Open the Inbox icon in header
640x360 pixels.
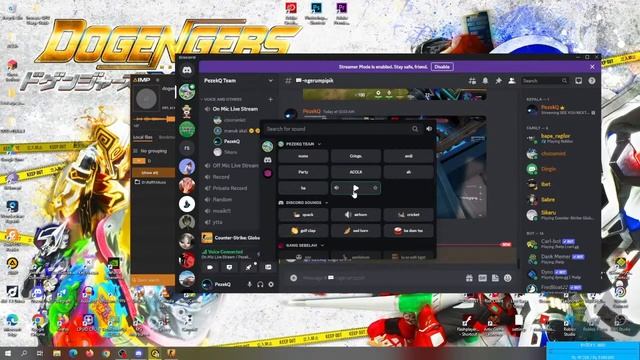pos(579,81)
